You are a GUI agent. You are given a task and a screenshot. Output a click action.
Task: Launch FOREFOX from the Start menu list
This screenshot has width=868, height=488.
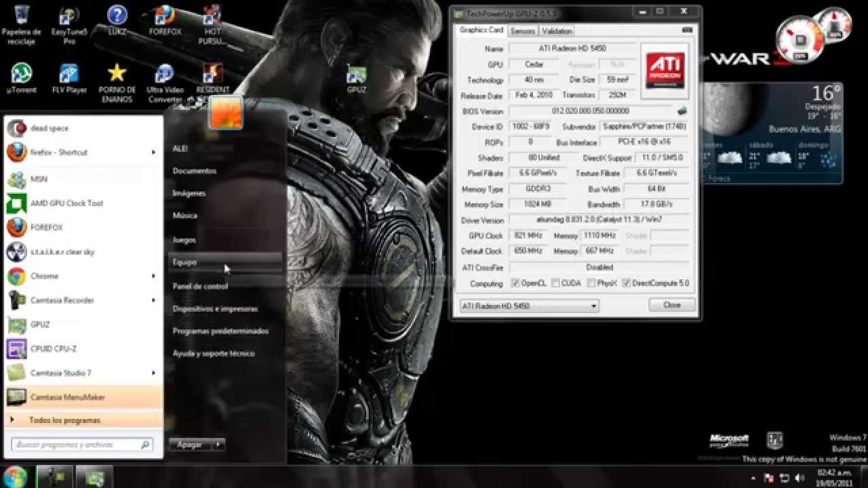pos(83,228)
